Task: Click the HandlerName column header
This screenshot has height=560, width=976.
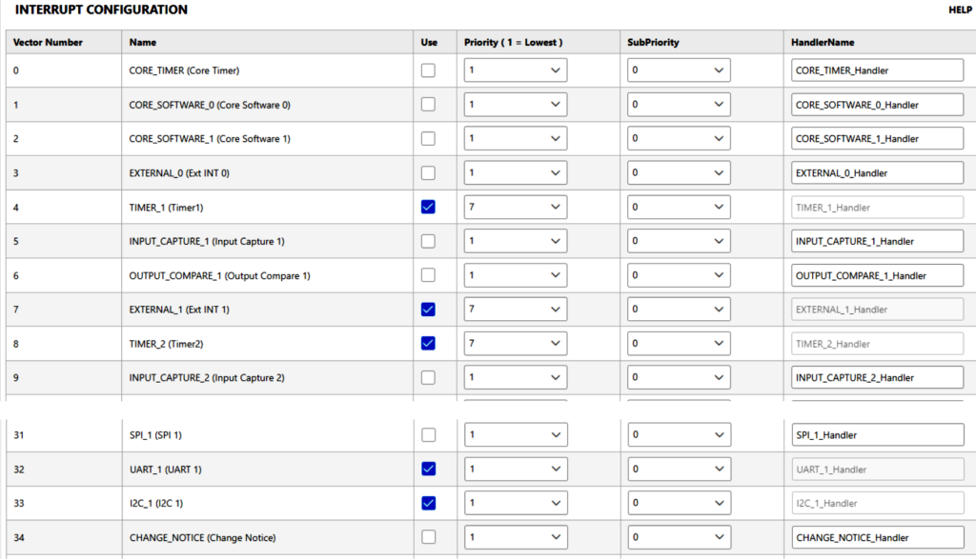Action: pos(823,43)
